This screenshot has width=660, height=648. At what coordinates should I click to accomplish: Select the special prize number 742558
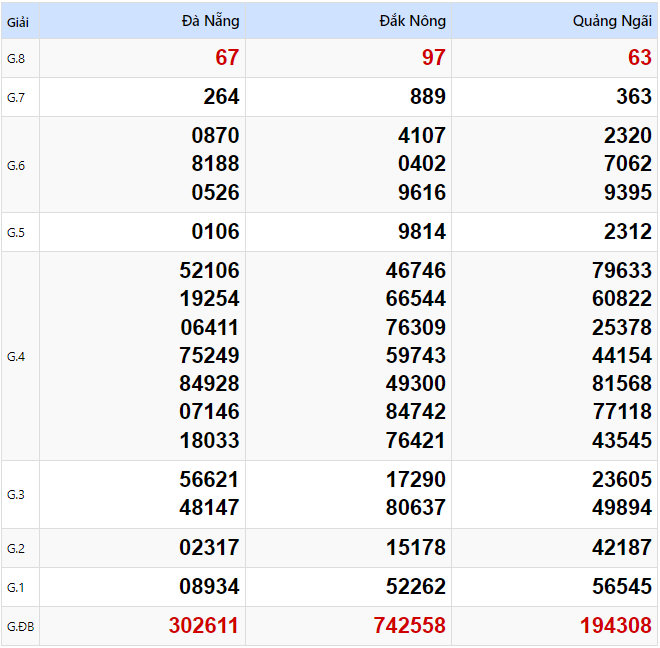point(410,626)
